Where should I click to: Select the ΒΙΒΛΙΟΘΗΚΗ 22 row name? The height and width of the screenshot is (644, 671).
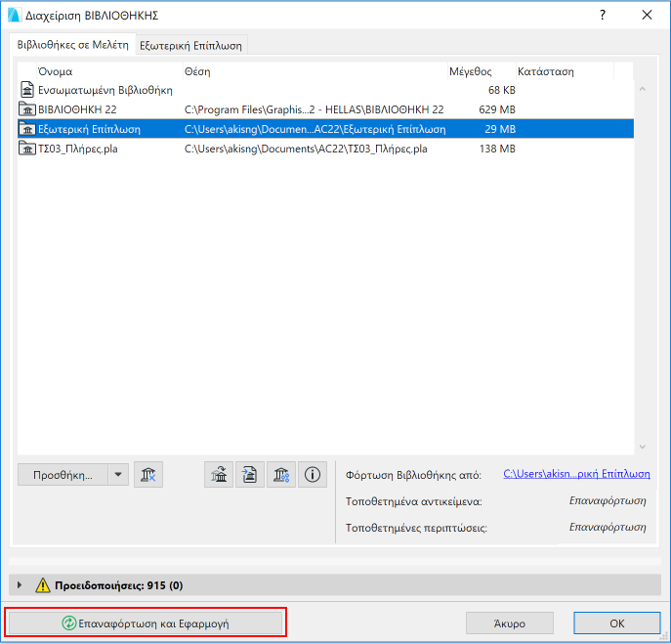(x=77, y=109)
